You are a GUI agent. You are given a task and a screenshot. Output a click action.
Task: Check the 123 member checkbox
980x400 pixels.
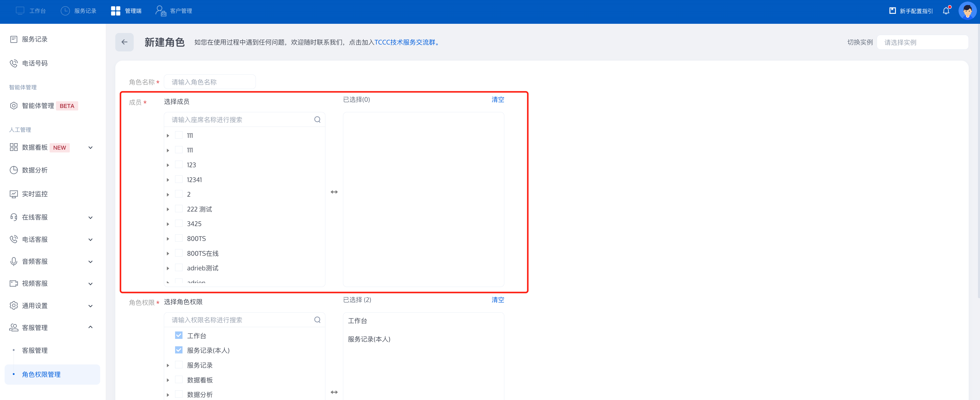179,164
